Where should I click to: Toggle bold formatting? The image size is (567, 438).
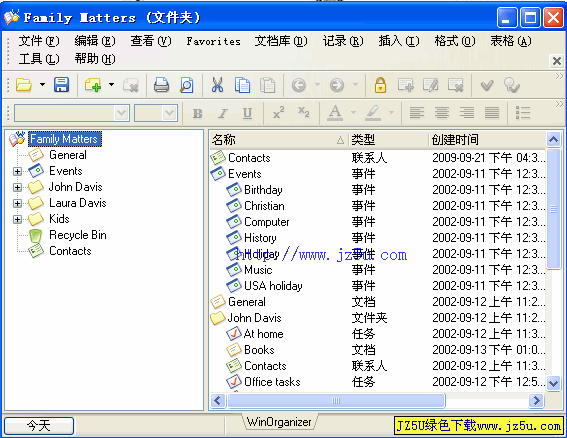point(197,114)
